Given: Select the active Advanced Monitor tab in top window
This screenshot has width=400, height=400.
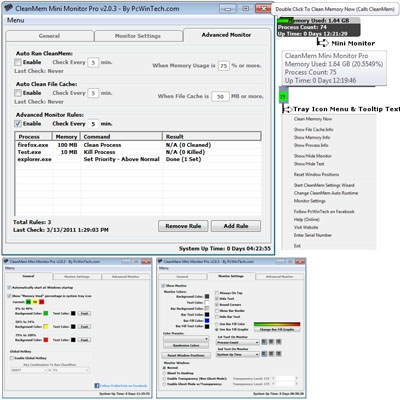Looking at the screenshot, I should coord(226,35).
